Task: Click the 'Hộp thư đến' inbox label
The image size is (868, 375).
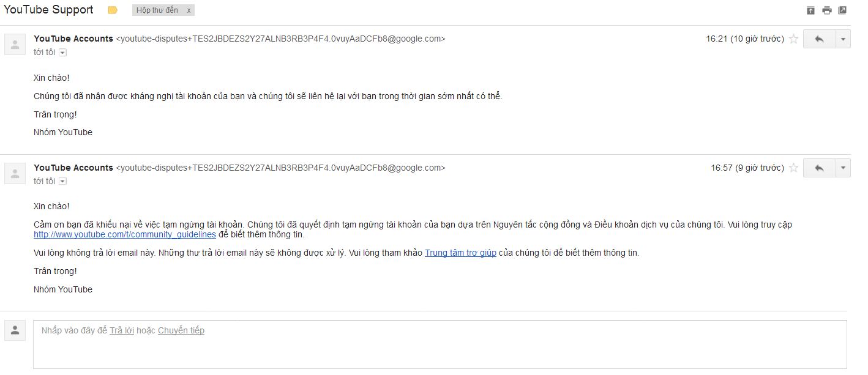Action: [x=157, y=10]
